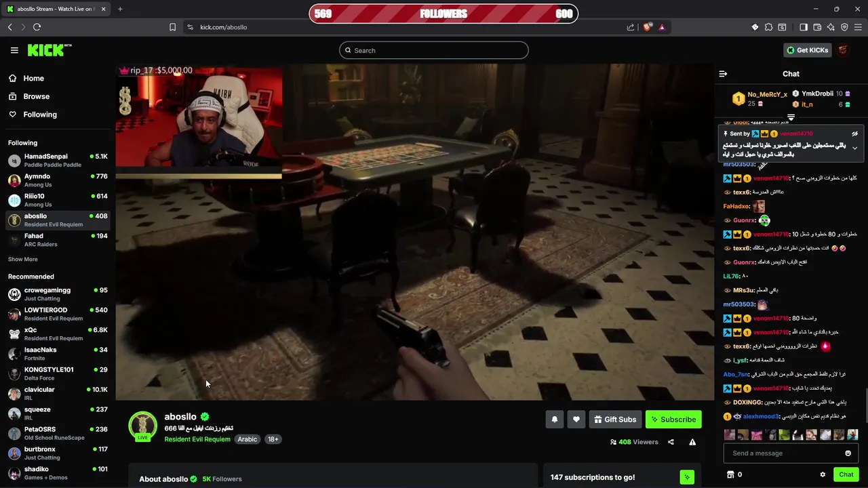Open KONGSTYLE101 channel
The height and width of the screenshot is (488, 868).
[x=58, y=373]
